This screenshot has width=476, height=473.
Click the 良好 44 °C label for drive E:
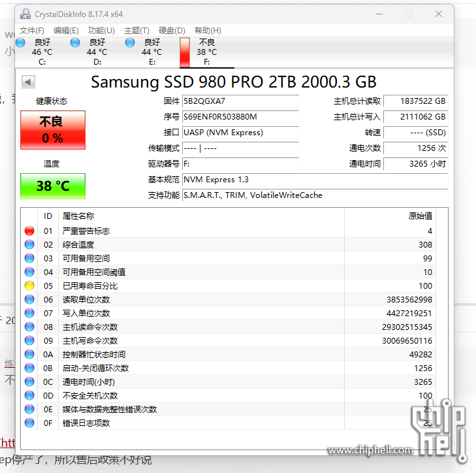pyautogui.click(x=151, y=47)
